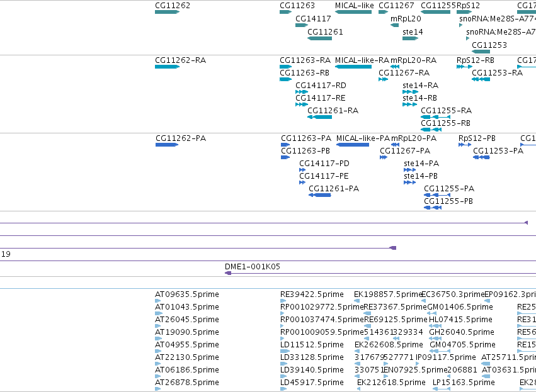Open the HL07415.5prime EST label
The image size is (536, 392).
[460, 320]
